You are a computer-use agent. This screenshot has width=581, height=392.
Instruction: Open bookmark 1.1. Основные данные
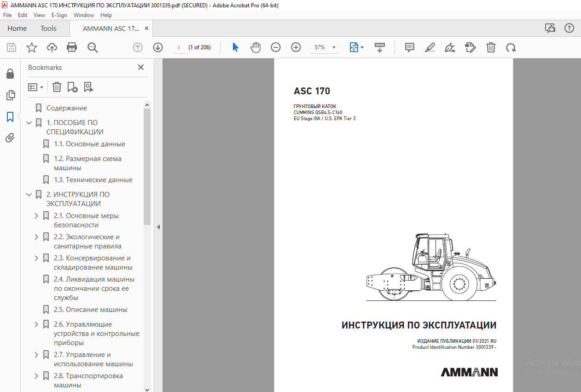pyautogui.click(x=89, y=144)
